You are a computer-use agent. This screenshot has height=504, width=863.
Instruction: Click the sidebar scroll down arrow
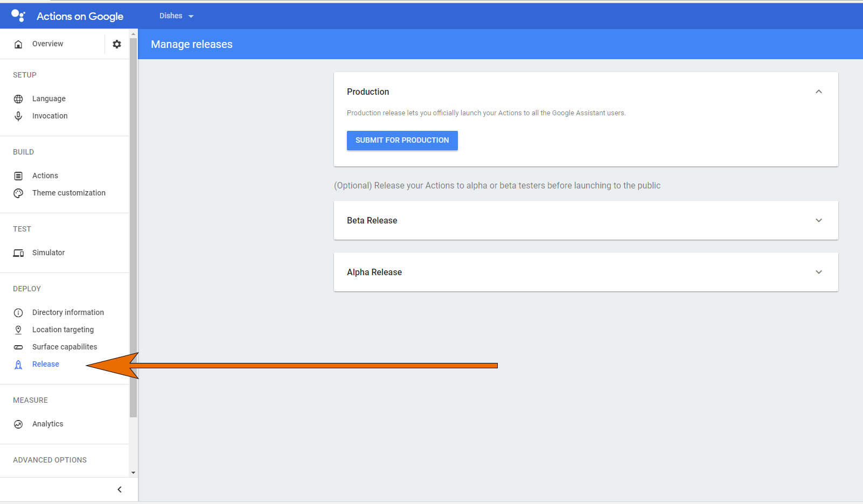[x=133, y=473]
